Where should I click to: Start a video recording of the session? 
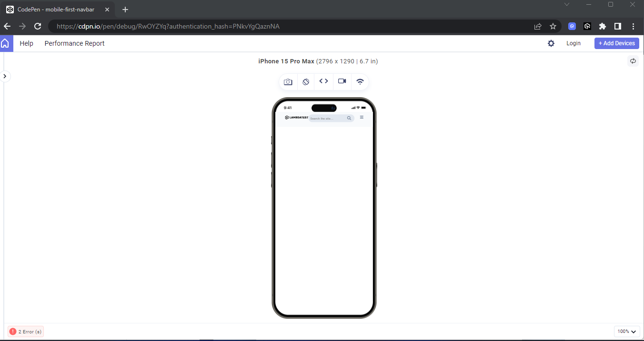342,81
